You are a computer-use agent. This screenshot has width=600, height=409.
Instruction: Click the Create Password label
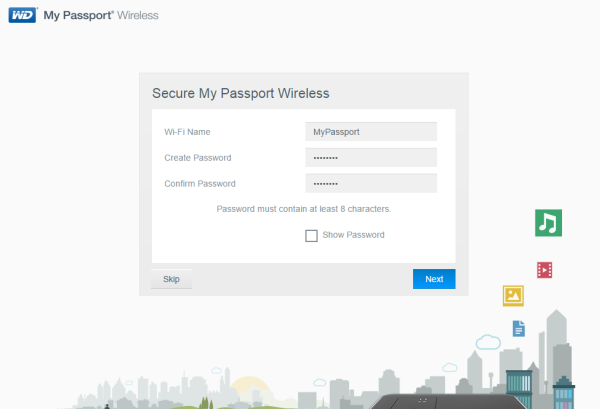click(197, 157)
